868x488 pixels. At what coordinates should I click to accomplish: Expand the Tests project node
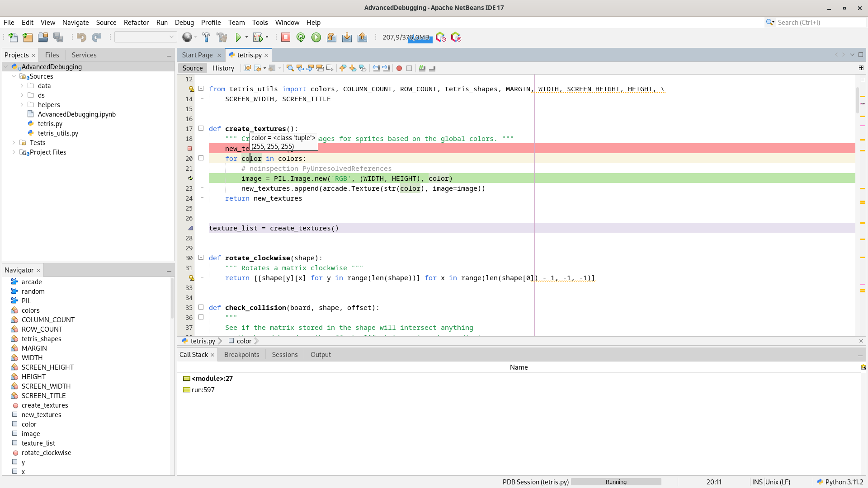click(x=14, y=143)
